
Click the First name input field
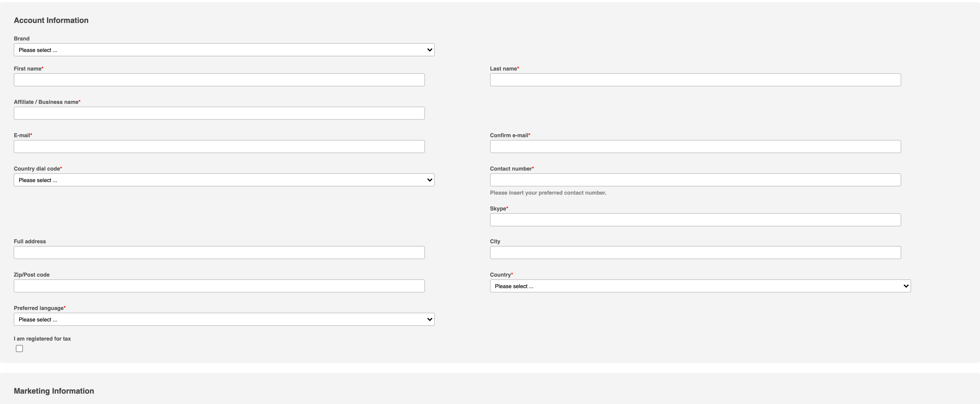(218, 79)
